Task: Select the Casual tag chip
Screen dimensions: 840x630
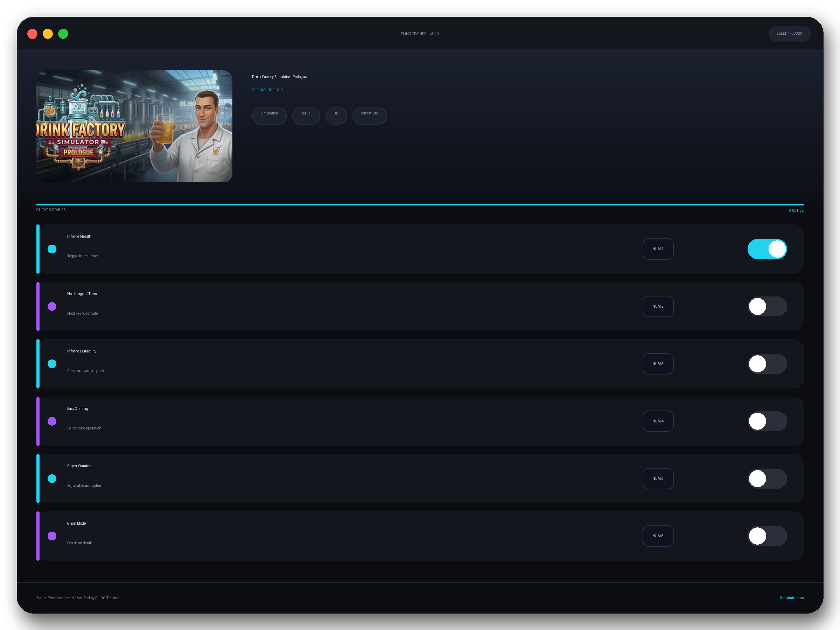Action: [x=306, y=115]
